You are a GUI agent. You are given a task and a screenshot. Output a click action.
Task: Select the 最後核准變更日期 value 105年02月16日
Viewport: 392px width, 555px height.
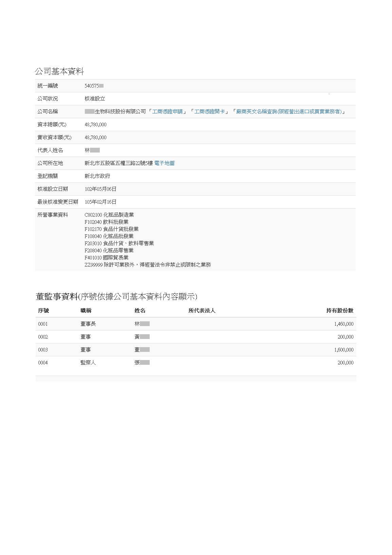point(100,202)
